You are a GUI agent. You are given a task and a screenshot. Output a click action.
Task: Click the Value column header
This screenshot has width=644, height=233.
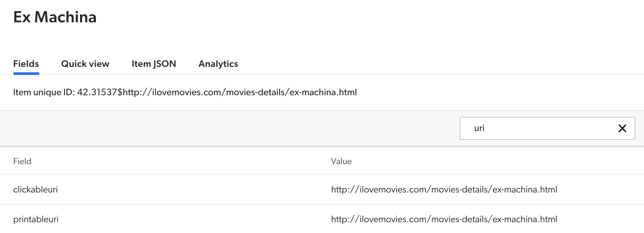tap(341, 161)
